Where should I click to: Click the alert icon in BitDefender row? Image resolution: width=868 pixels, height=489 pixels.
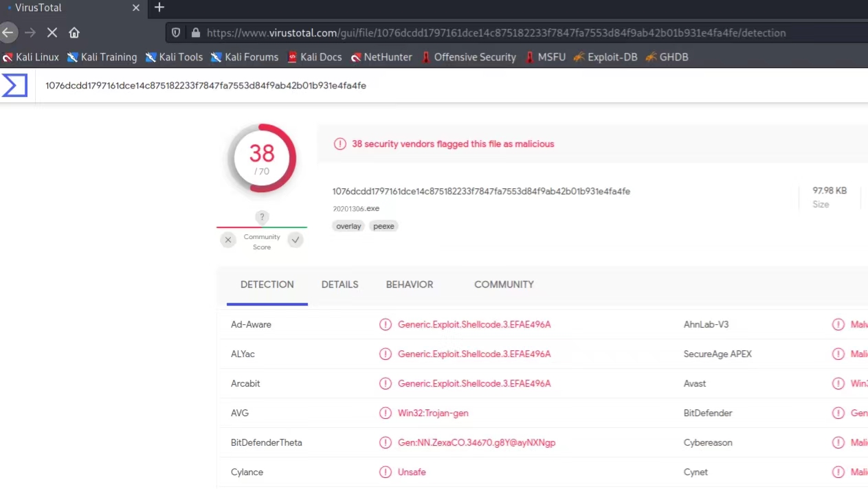pyautogui.click(x=838, y=413)
